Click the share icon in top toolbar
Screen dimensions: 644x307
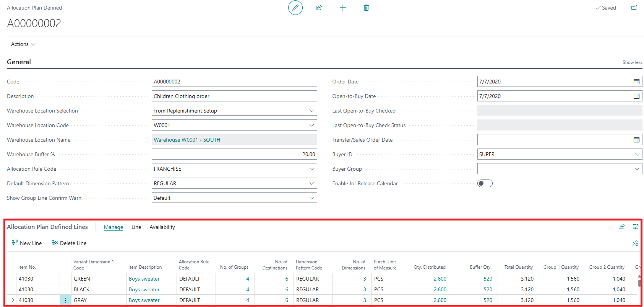click(319, 8)
